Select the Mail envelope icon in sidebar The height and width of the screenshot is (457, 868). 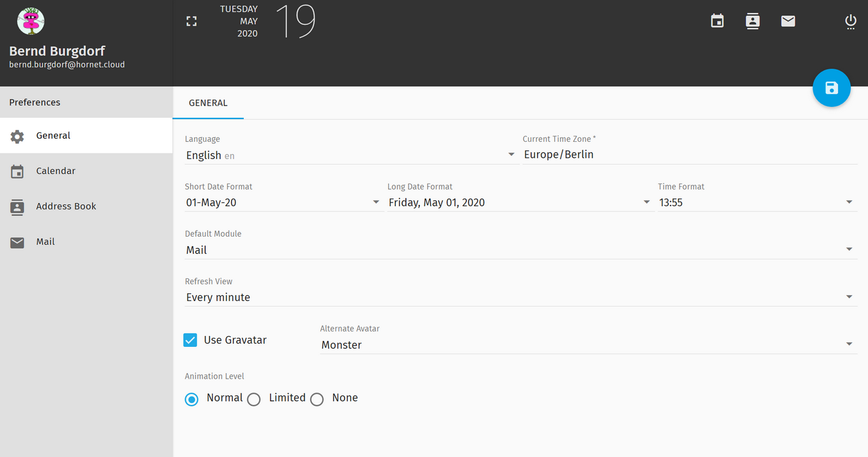pos(17,243)
